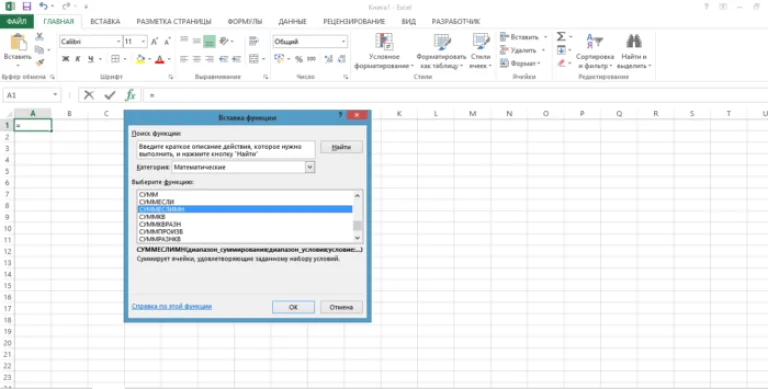Cancel the formula entry with the X
768x389 pixels.
[x=89, y=95]
